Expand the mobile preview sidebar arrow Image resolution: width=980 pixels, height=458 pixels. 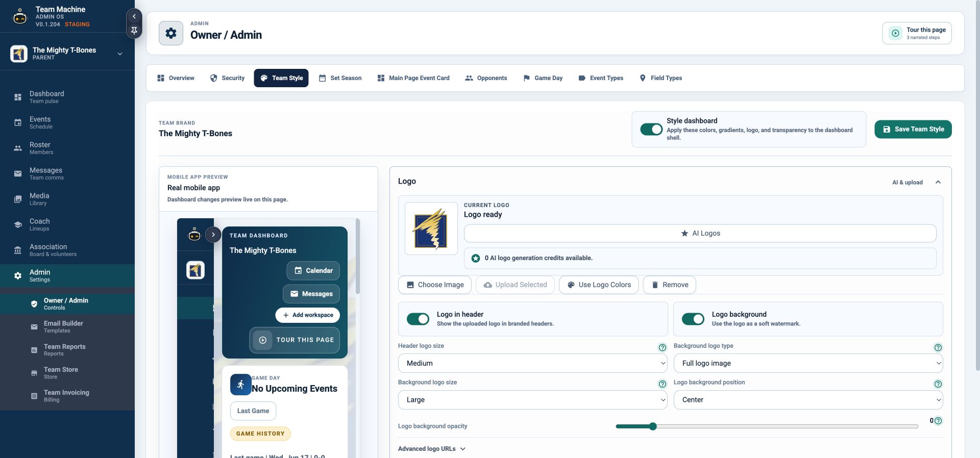tap(213, 235)
